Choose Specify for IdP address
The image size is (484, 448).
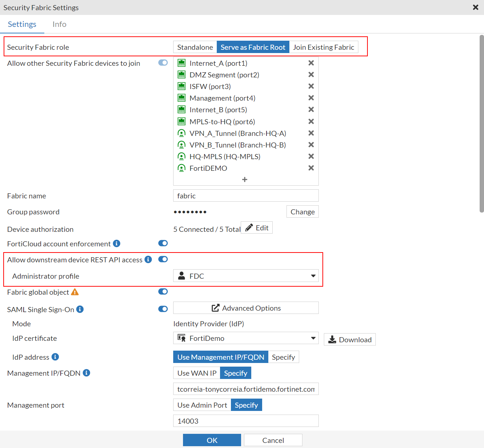283,357
